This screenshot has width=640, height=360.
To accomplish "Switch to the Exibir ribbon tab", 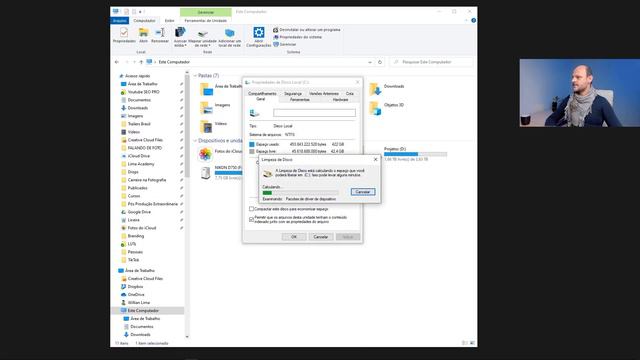I will [x=169, y=20].
